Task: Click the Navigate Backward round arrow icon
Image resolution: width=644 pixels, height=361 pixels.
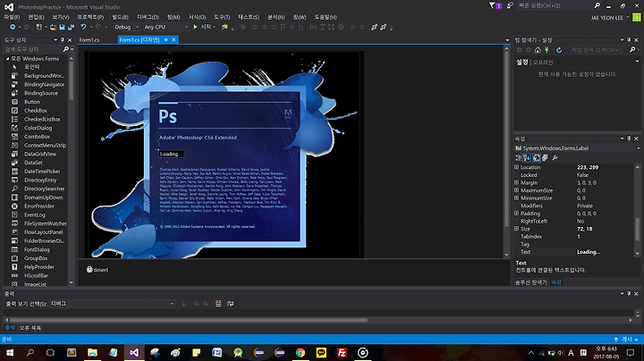Action: pyautogui.click(x=13, y=27)
